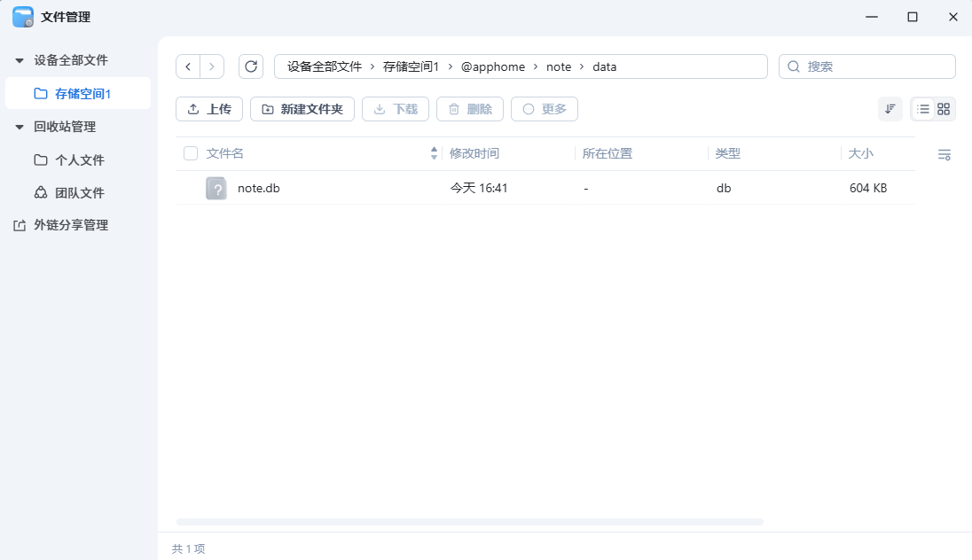Check the select-all checkbox in the header row
This screenshot has height=560, width=972.
(x=191, y=152)
